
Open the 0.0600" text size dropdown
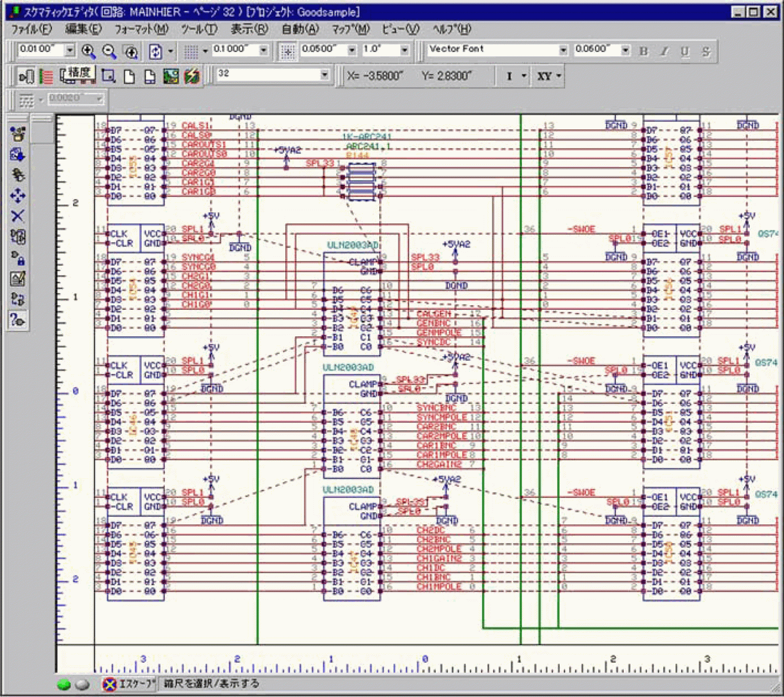[625, 50]
